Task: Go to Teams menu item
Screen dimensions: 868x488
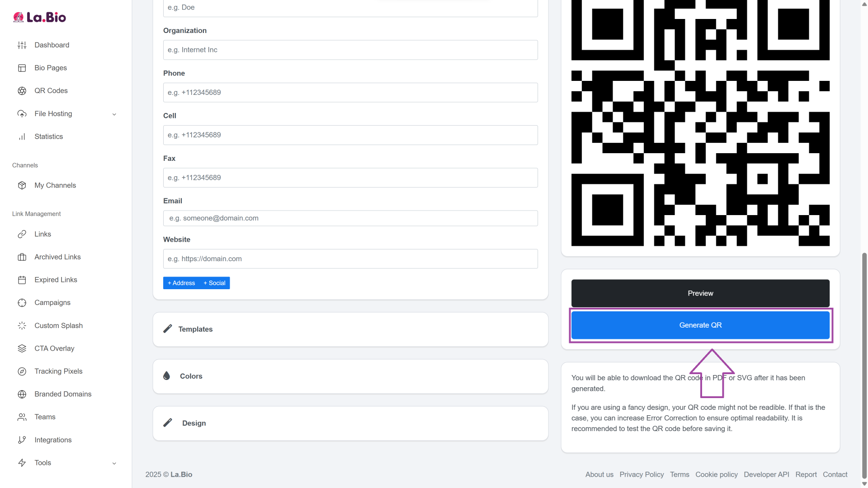Action: click(x=45, y=417)
